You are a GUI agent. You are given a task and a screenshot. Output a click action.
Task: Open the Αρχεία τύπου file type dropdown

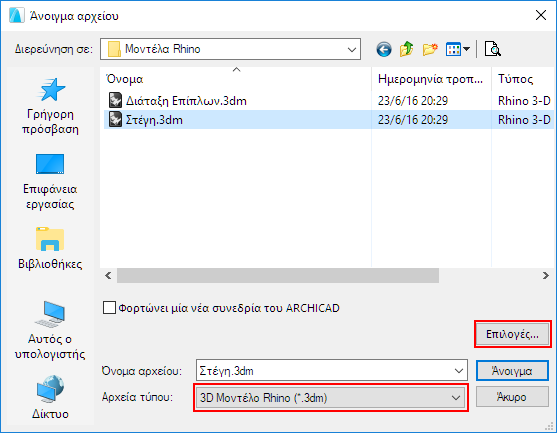point(331,397)
